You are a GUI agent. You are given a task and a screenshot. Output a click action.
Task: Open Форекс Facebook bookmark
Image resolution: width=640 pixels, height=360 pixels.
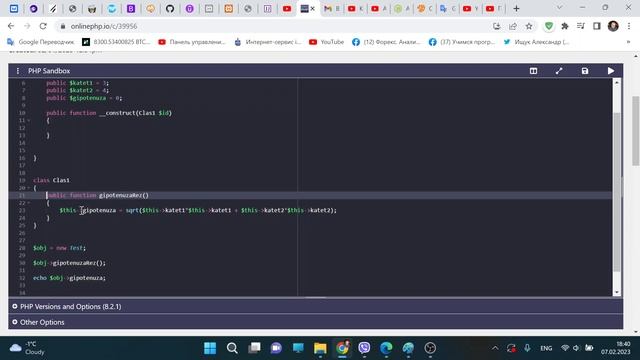point(386,42)
